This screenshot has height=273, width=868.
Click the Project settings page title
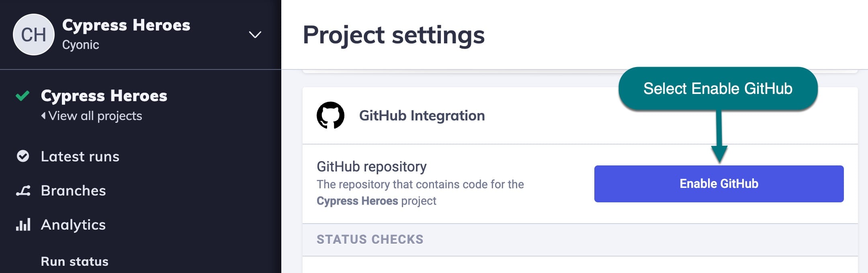393,35
